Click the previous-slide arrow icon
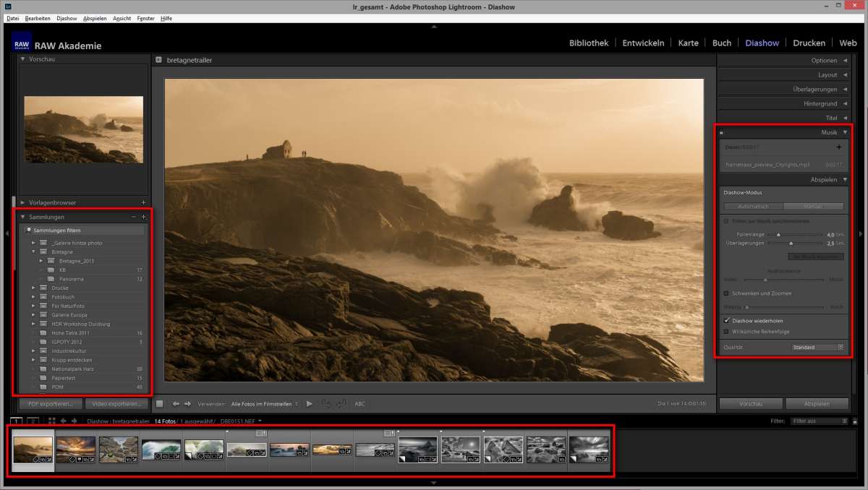 (176, 404)
